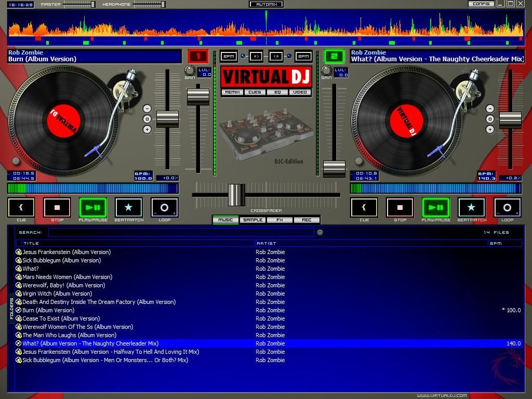Click right deck song progress bar
Screen dimensions: 532x399
[x=436, y=189]
